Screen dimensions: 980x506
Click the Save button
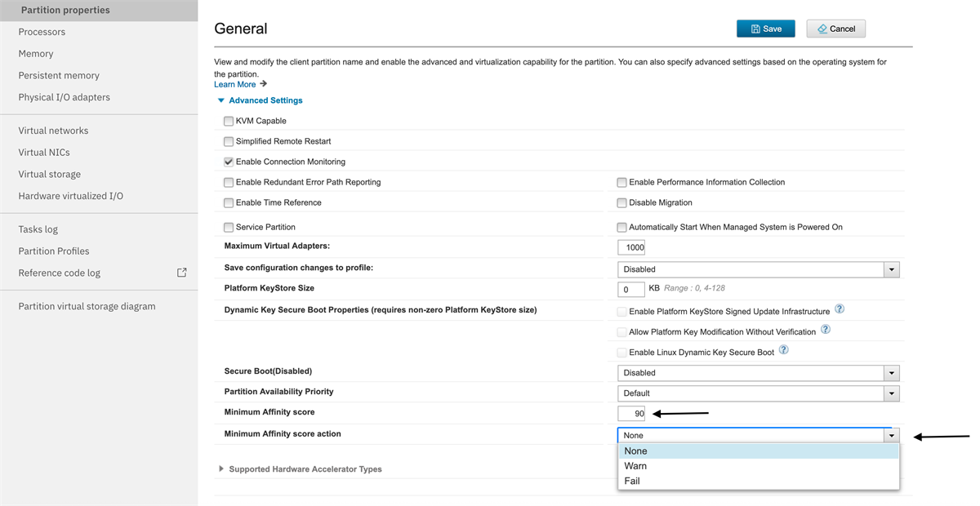[766, 29]
